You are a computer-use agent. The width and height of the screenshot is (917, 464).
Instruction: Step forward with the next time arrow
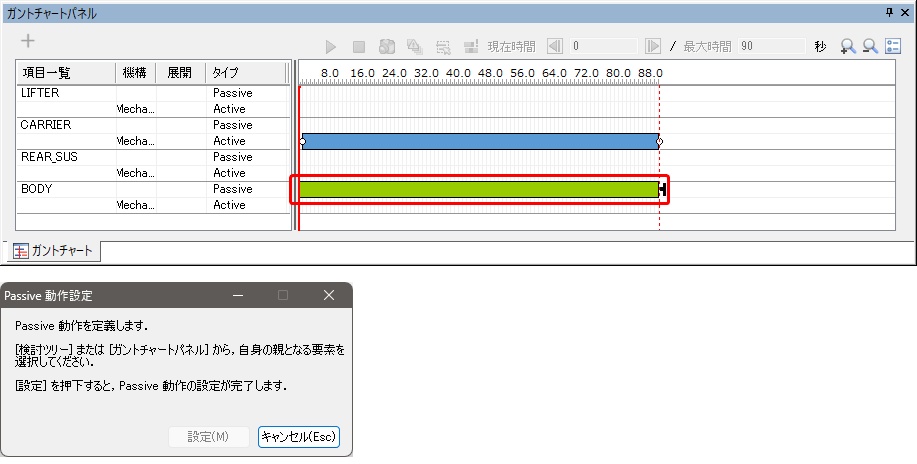click(652, 46)
